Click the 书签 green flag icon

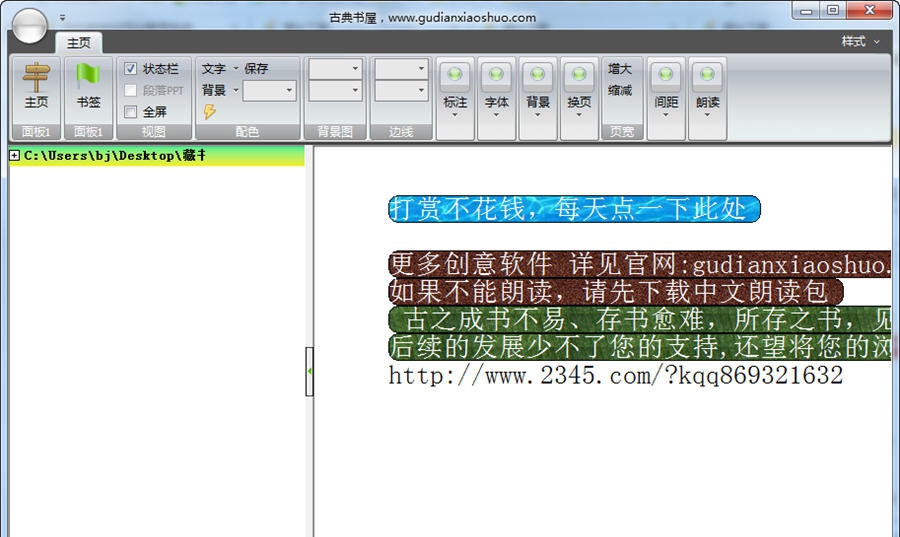point(88,78)
